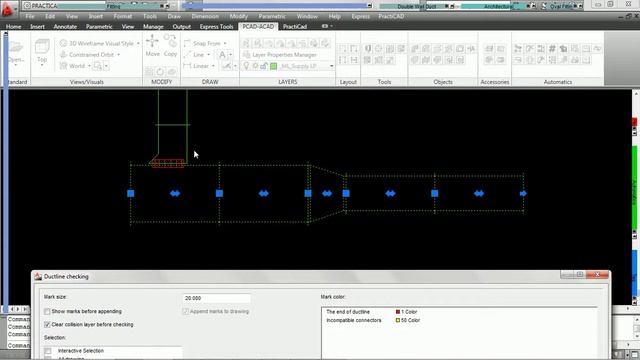Open the World coordinate dropdown

tap(89, 66)
